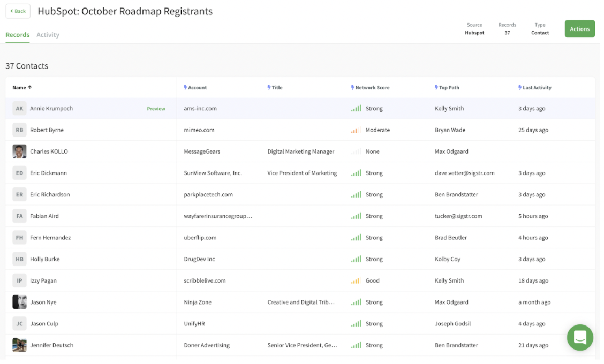
Task: Select Charles KOLLO contact name
Action: (x=49, y=151)
